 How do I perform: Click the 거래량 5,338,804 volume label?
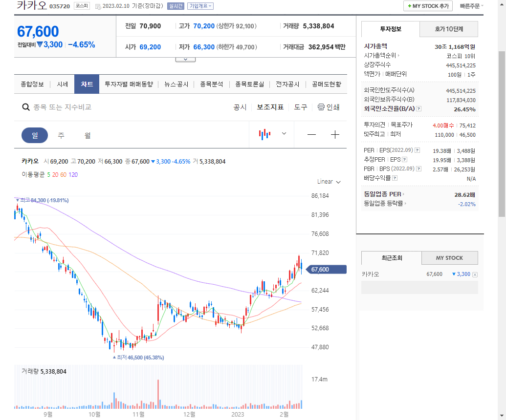[44, 371]
